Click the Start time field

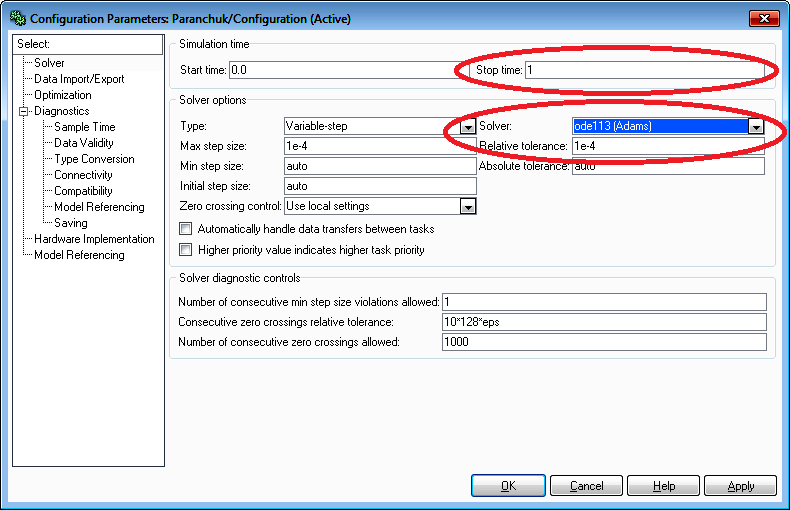(x=349, y=70)
